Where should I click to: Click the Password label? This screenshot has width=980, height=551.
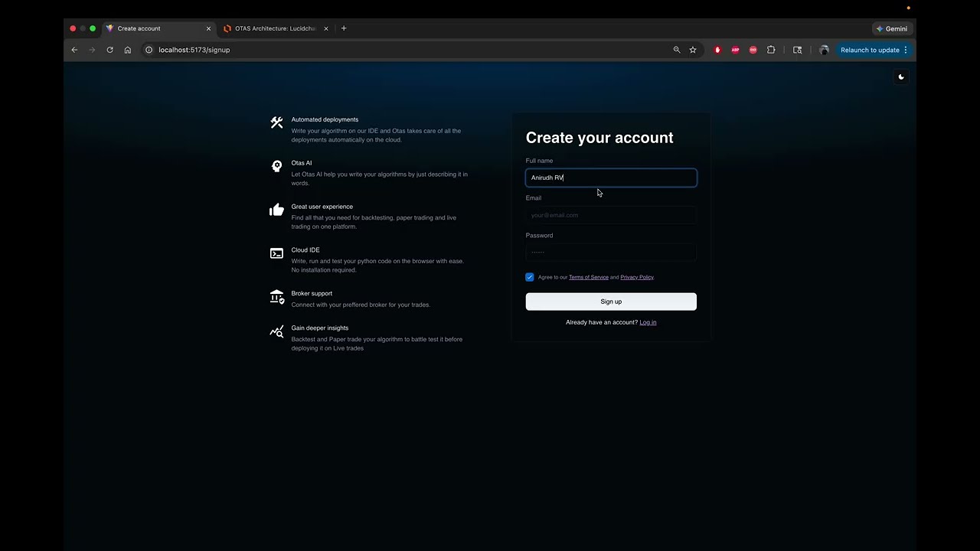coord(539,235)
